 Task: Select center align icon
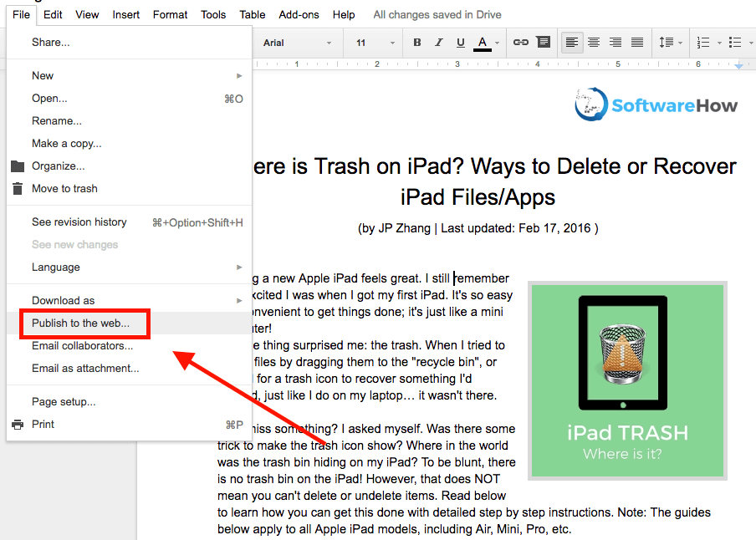pos(594,43)
